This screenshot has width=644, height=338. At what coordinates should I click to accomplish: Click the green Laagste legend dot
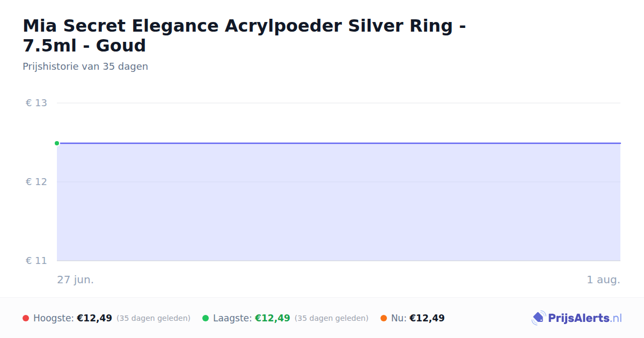point(206,318)
